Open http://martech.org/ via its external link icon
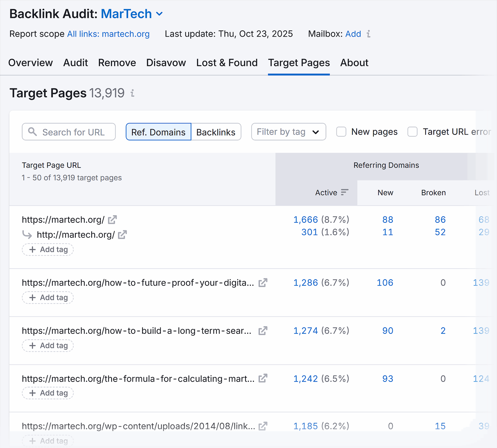Viewport: 497px width, 448px height. (x=122, y=235)
